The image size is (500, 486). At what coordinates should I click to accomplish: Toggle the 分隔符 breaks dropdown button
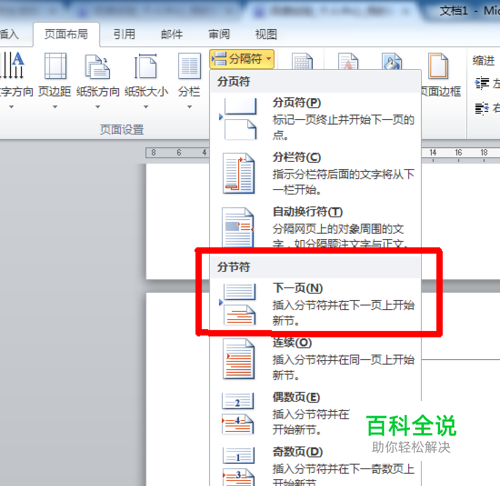(x=242, y=59)
